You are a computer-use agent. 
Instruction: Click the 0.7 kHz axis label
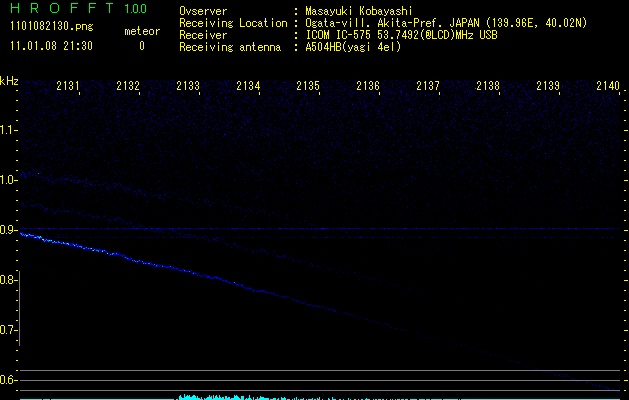pos(9,330)
